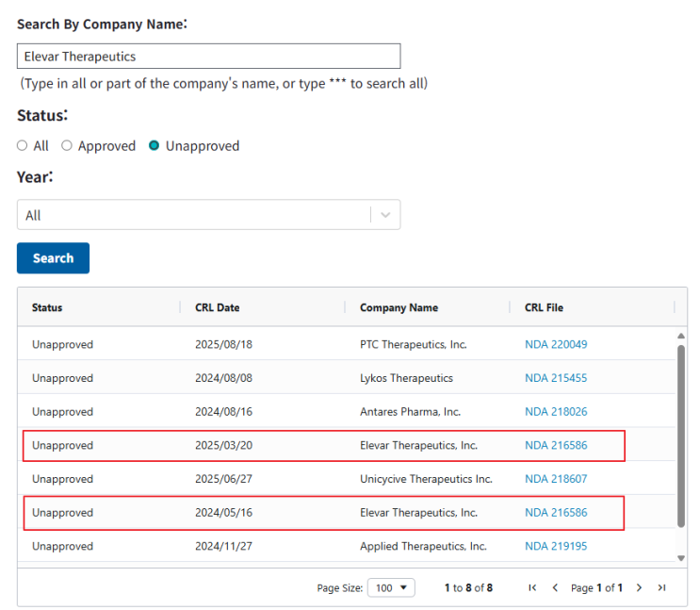Select the Unicycive Therapeutics Inc. cell
Screen dimensions: 700x610
pos(426,479)
